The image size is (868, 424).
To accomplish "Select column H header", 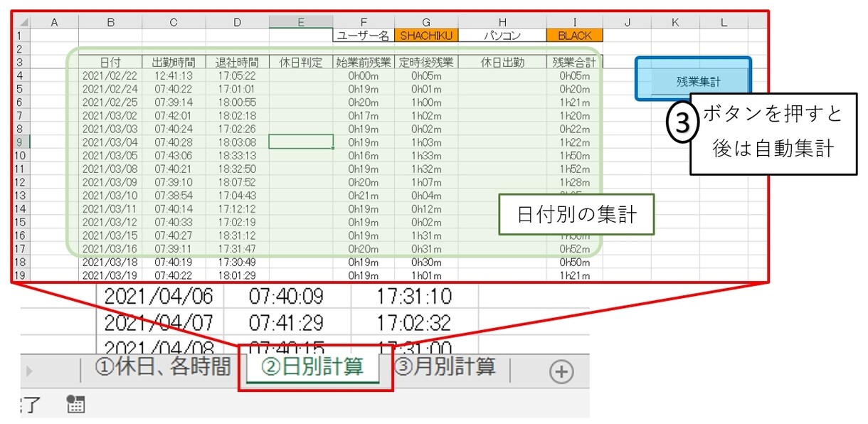I will click(502, 22).
